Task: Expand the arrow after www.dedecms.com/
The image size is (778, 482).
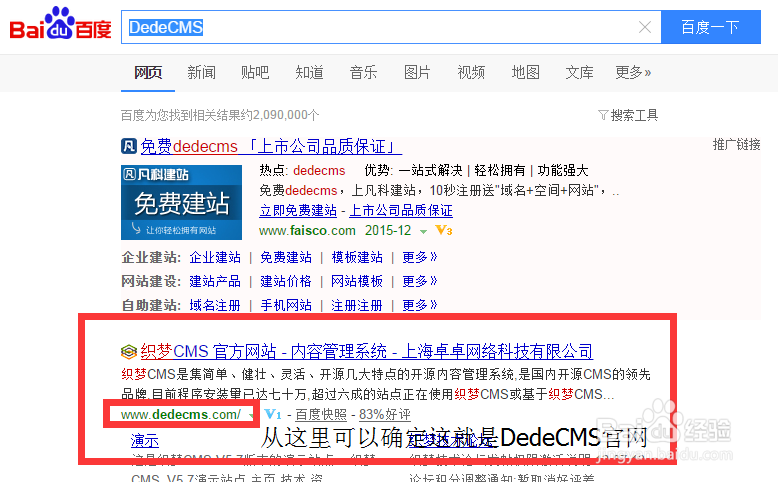Action: tap(252, 415)
